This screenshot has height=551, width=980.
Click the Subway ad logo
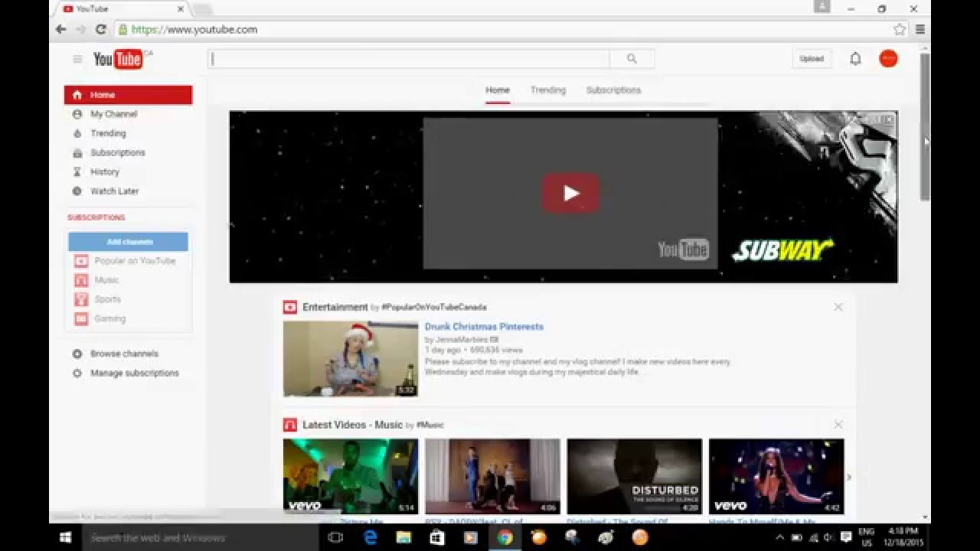coord(782,250)
